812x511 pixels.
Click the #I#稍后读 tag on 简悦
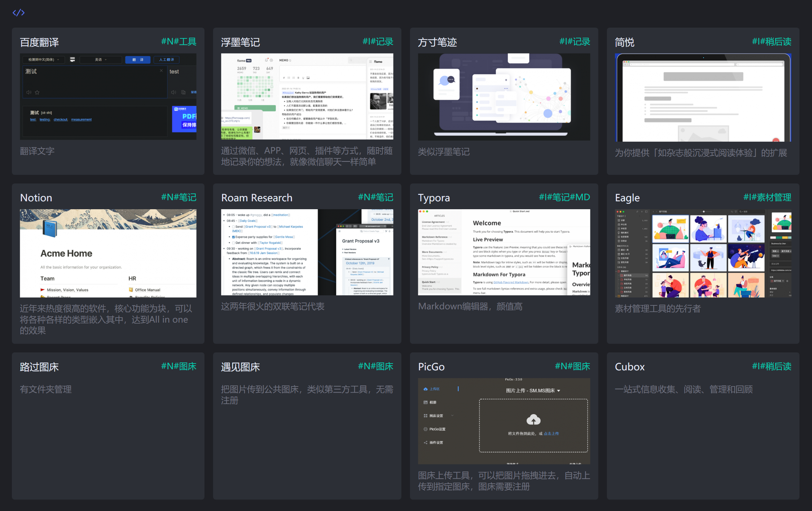pyautogui.click(x=772, y=42)
